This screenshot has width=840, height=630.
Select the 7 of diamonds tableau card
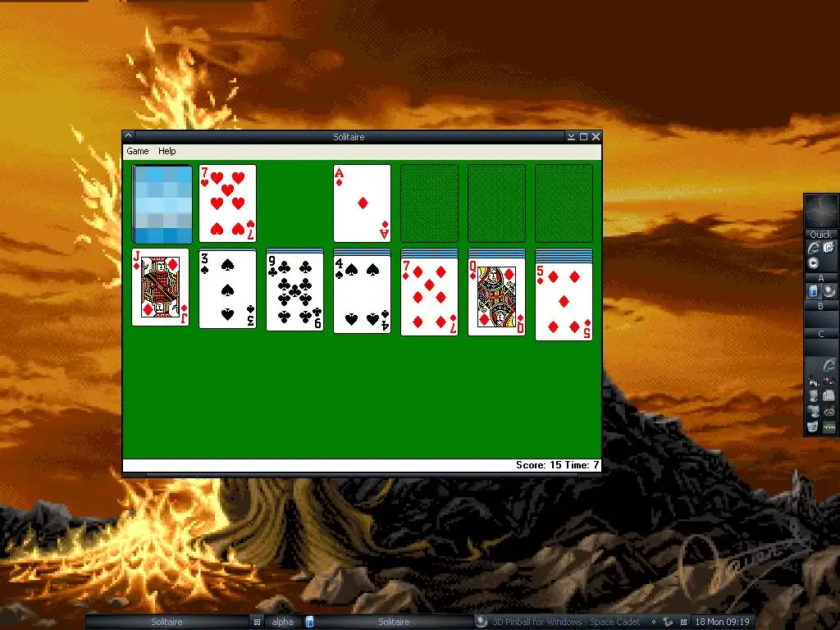[429, 296]
